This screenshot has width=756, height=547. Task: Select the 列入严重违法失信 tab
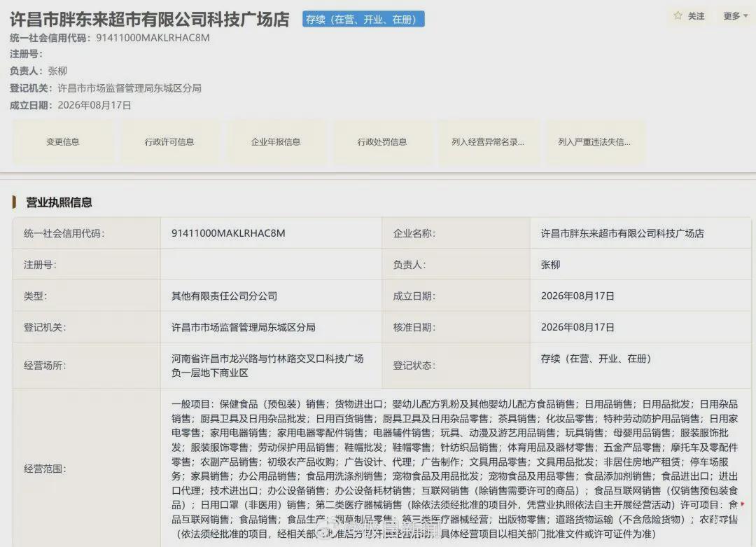click(x=594, y=141)
